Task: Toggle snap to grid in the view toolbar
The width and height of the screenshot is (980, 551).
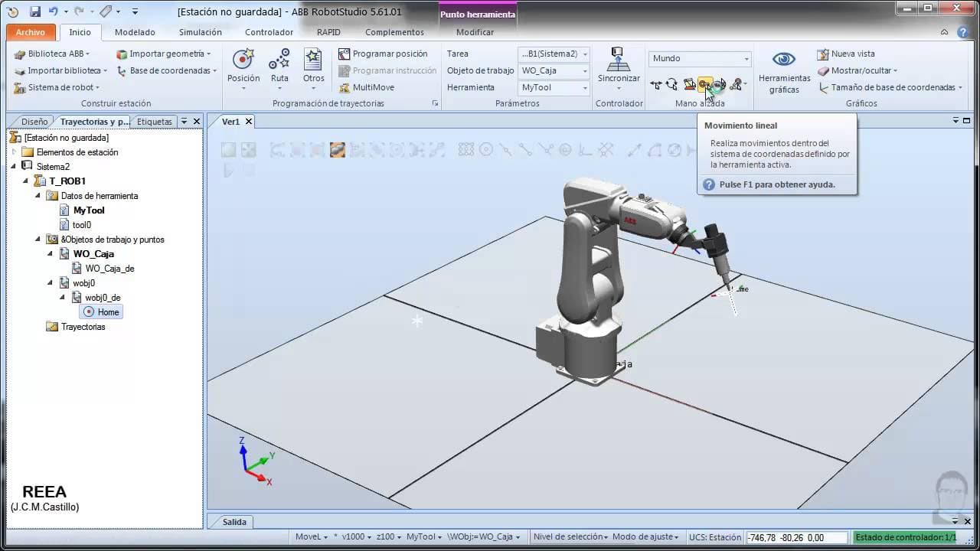Action: pyautogui.click(x=465, y=150)
